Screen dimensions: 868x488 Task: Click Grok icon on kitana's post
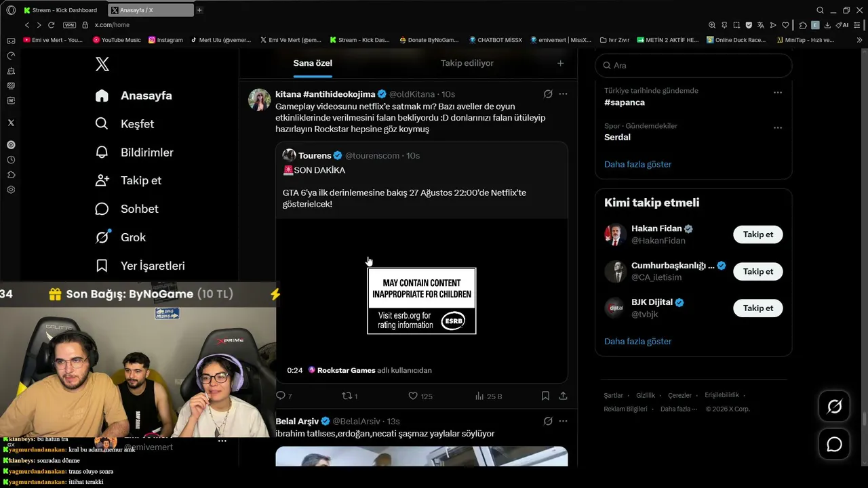[548, 94]
